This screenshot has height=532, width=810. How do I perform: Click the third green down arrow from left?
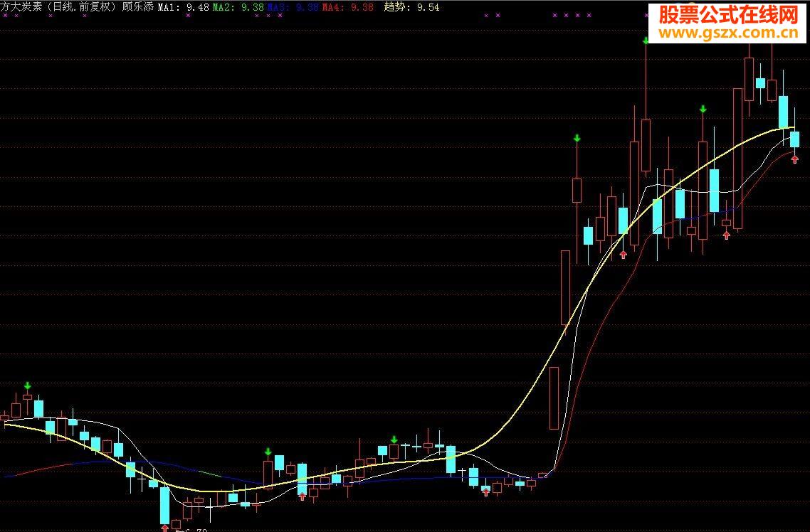[394, 440]
